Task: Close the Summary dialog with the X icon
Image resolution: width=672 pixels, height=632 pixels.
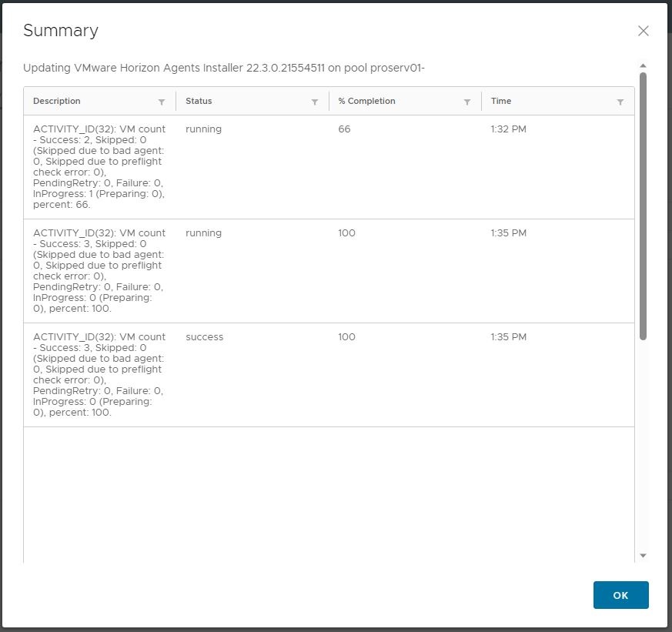Action: (x=644, y=31)
